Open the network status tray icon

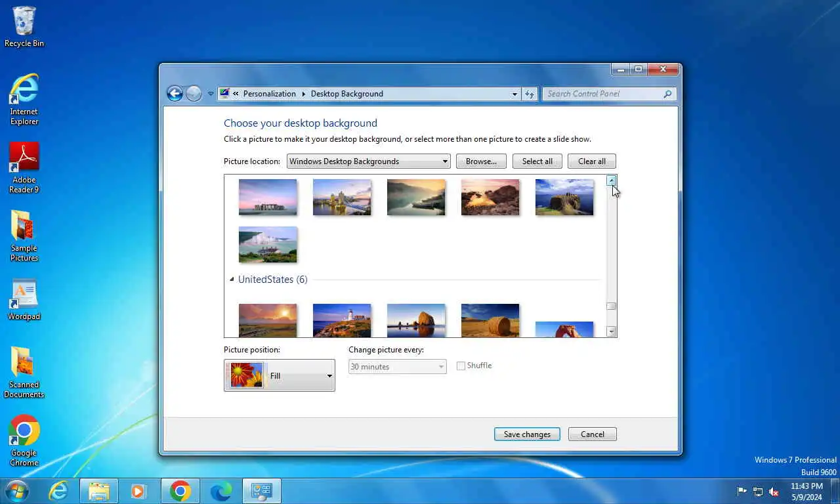(758, 492)
